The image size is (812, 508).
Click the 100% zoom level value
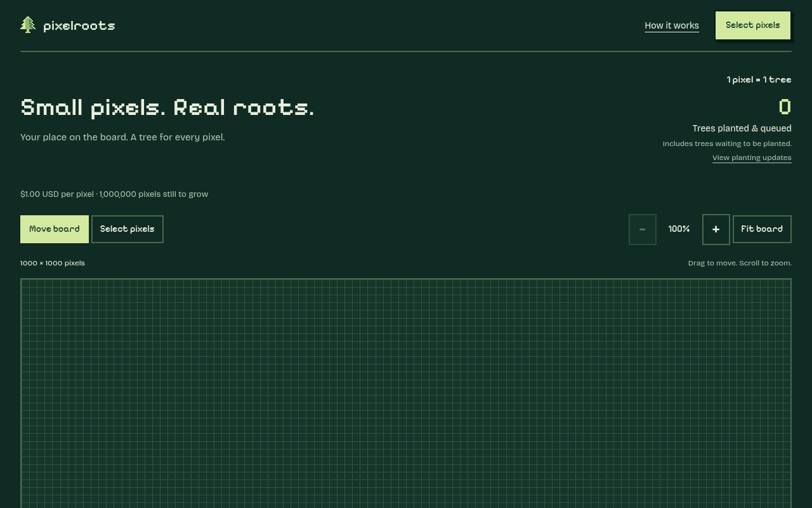click(679, 229)
